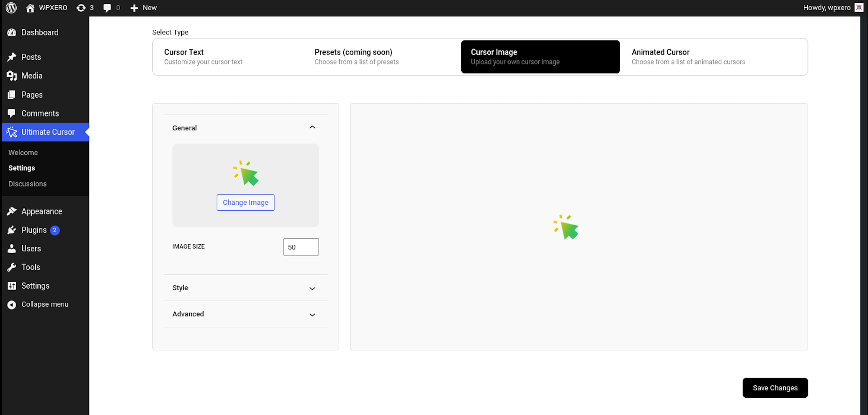Click the Collapse menu label
Image resolution: width=868 pixels, height=415 pixels.
pos(45,304)
